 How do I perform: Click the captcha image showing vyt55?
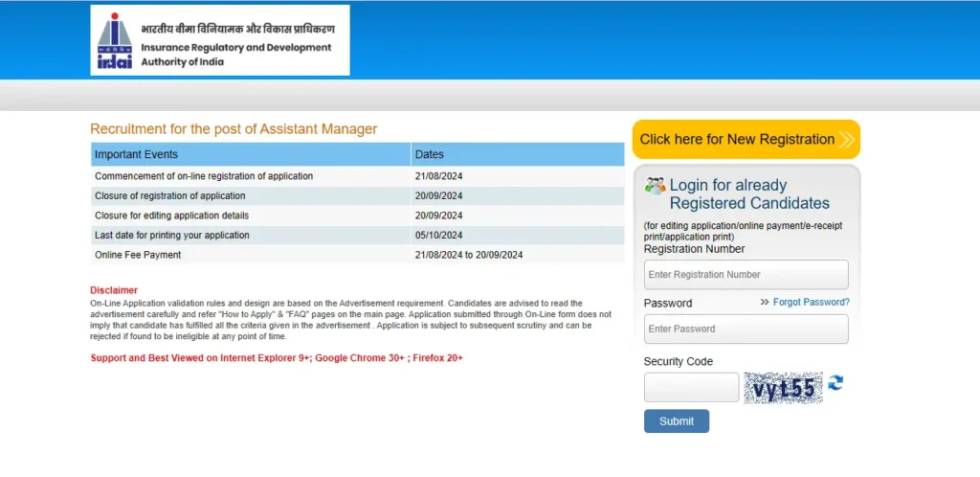tap(783, 387)
